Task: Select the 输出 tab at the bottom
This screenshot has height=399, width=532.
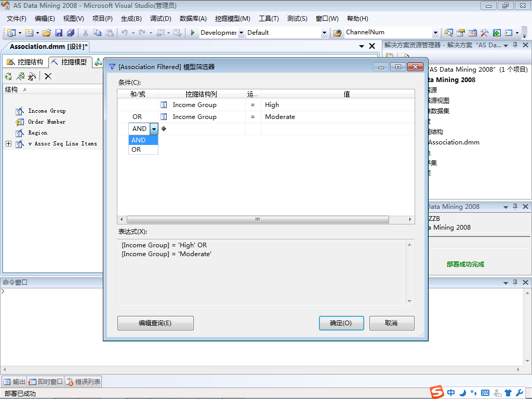Action: pos(14,382)
